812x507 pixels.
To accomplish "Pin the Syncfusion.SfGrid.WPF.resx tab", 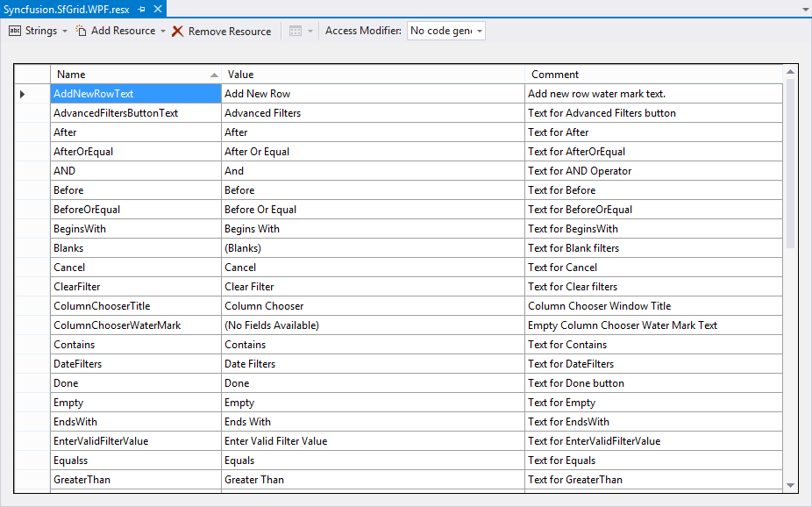I will tap(141, 10).
